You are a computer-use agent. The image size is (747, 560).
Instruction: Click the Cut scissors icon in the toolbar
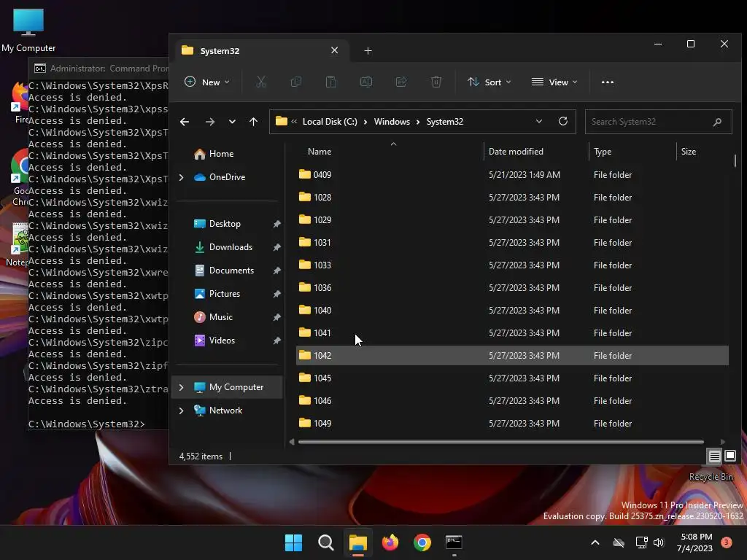click(260, 82)
